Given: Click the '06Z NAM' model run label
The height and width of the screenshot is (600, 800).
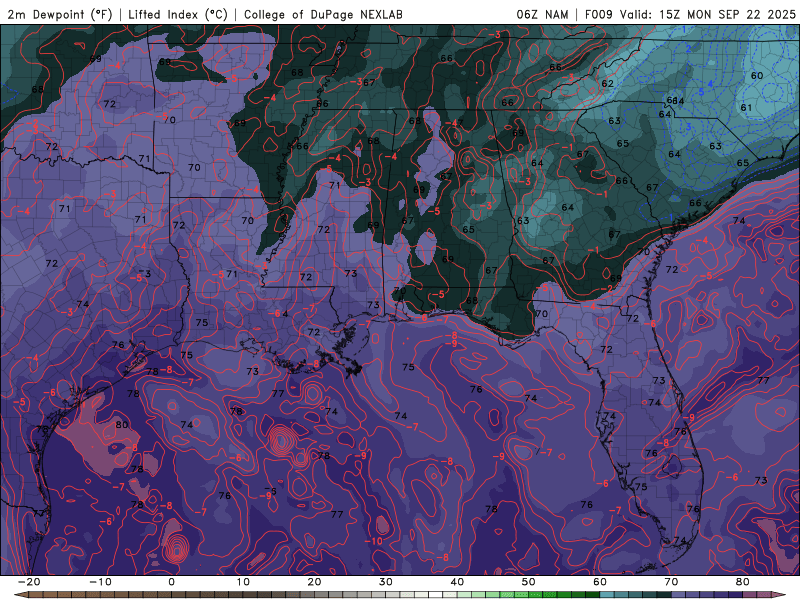Looking at the screenshot, I should coord(542,14).
